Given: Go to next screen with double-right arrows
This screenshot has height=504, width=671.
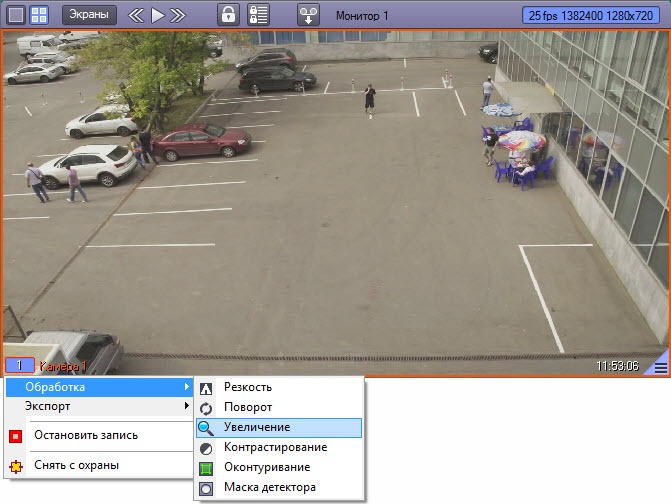Looking at the screenshot, I should point(178,16).
